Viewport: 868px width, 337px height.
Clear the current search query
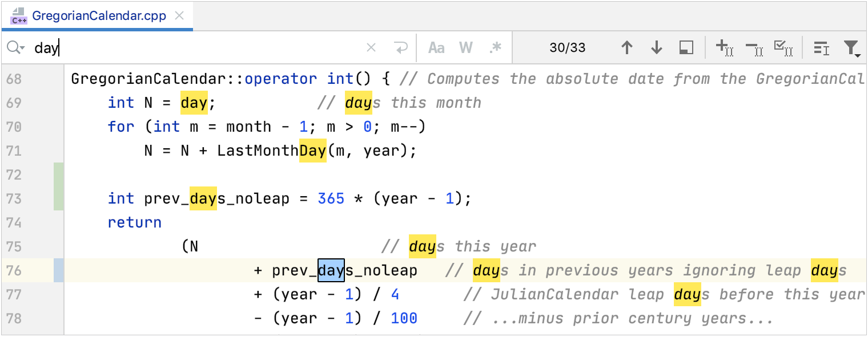(371, 48)
